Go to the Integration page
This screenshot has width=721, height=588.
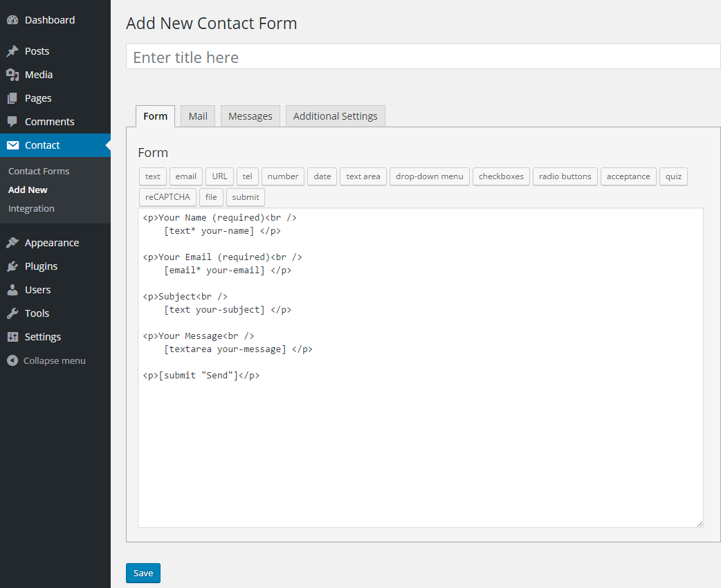pos(30,208)
